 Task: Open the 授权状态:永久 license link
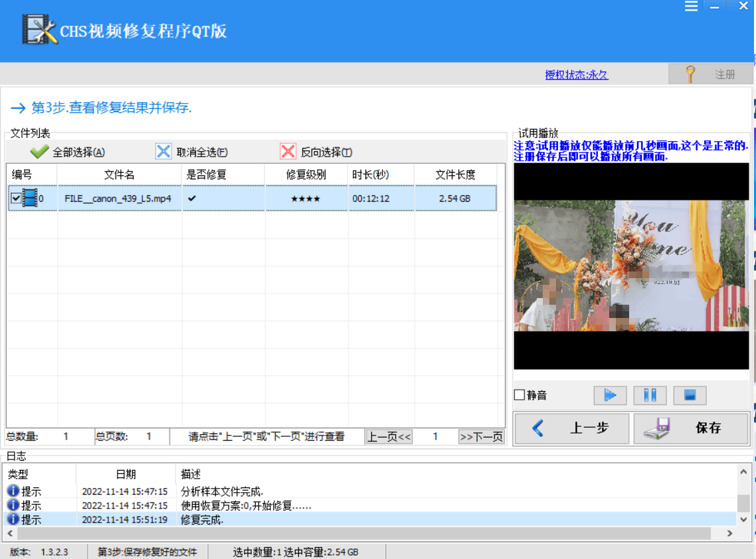[x=577, y=75]
